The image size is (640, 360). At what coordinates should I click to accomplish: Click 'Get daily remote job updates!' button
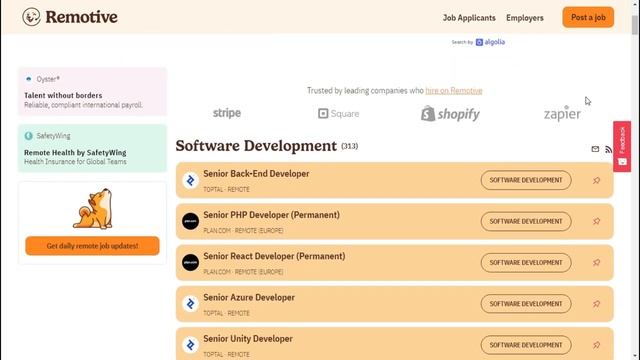[x=92, y=246]
